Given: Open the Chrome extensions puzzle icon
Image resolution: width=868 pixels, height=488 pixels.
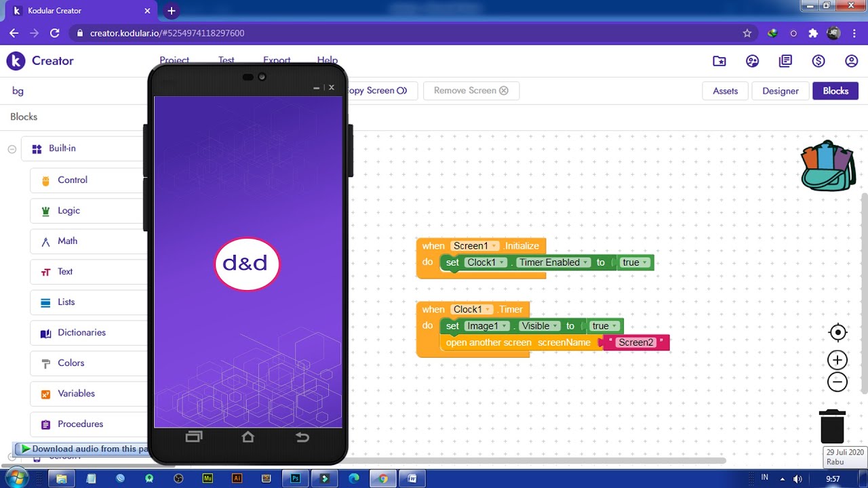Looking at the screenshot, I should click(x=813, y=33).
